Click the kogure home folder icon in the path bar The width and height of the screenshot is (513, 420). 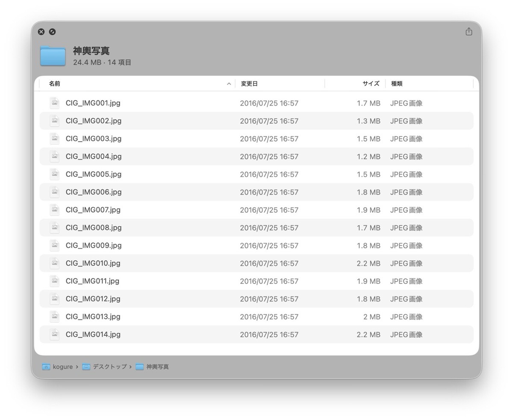tap(46, 367)
